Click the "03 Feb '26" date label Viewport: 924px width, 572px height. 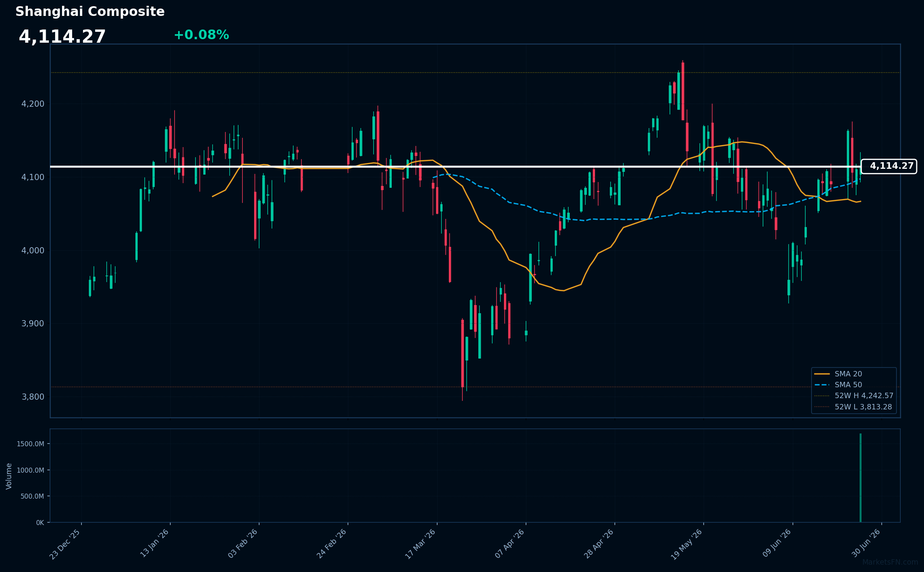click(x=243, y=544)
